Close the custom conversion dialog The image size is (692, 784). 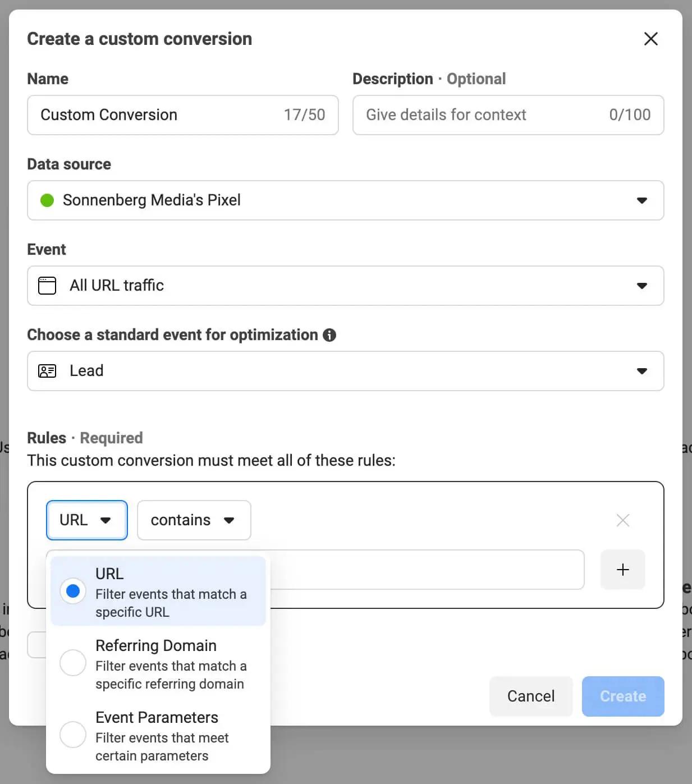650,39
